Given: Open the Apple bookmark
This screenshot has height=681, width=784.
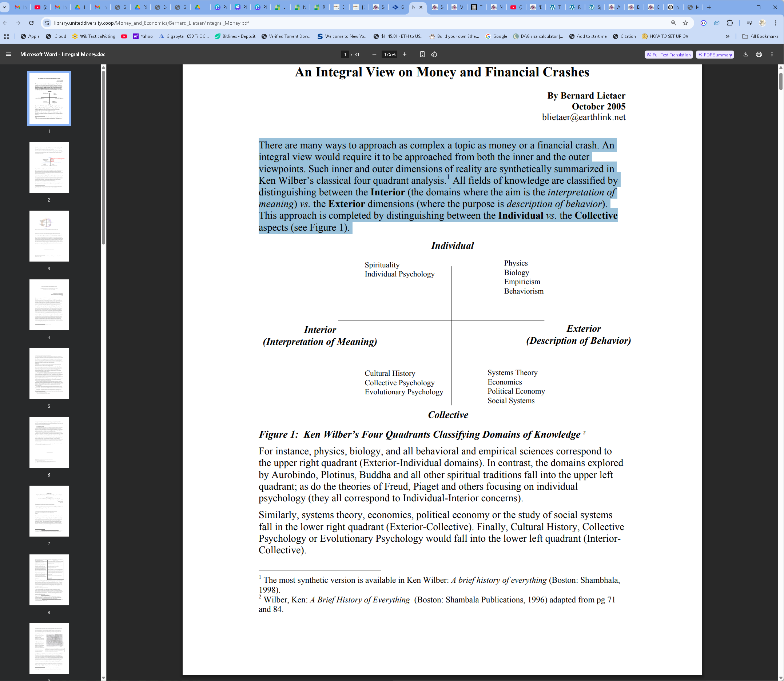Looking at the screenshot, I should pyautogui.click(x=30, y=36).
